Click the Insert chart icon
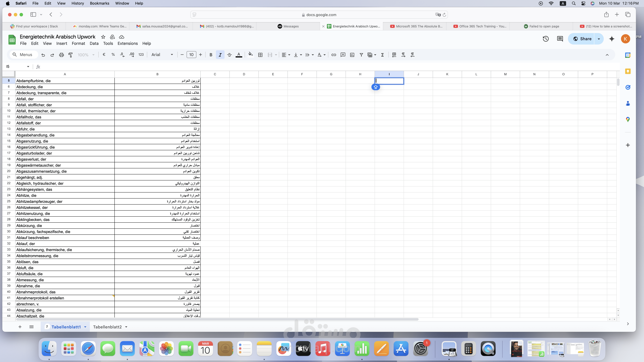This screenshot has width=644, height=362. pyautogui.click(x=352, y=55)
